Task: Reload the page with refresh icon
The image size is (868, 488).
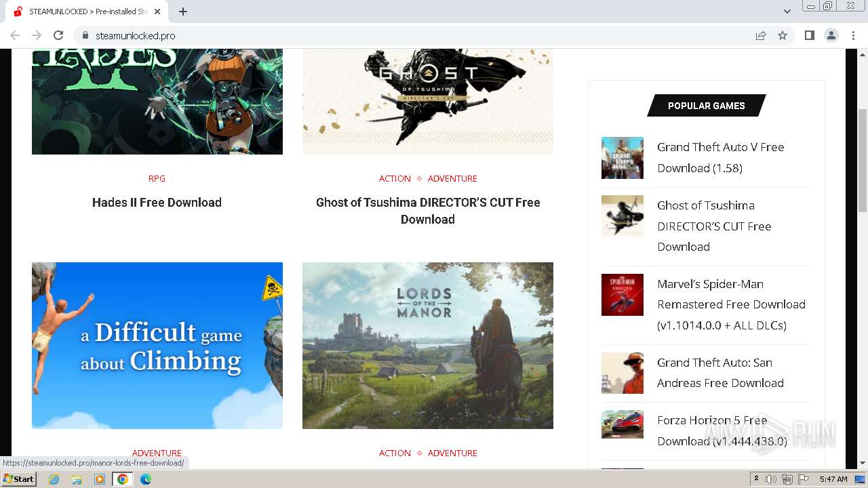Action: (x=58, y=35)
